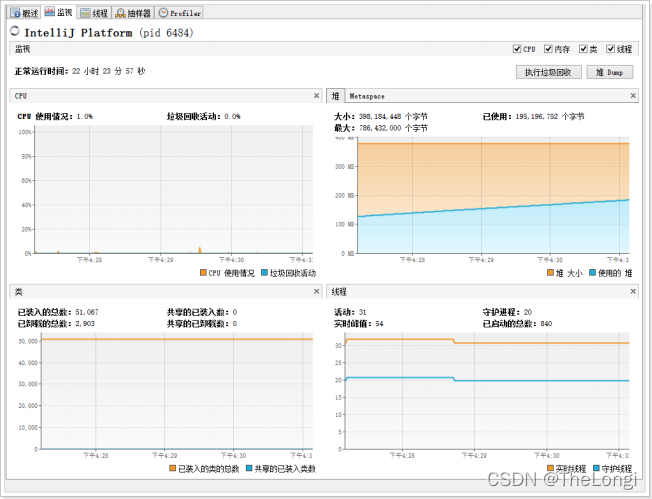652x499 pixels.
Task: Click the Profiler clock icon
Action: (163, 13)
